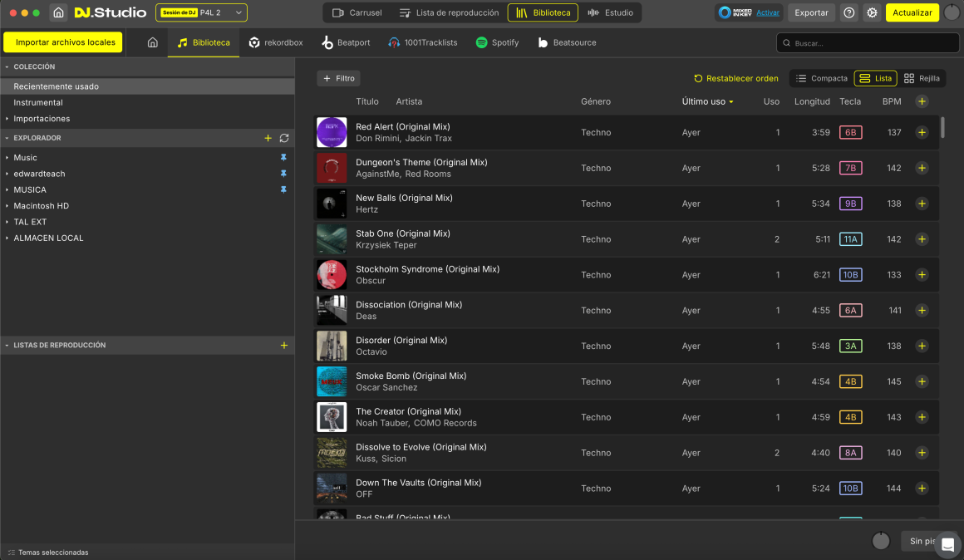The width and height of the screenshot is (964, 560).
Task: Switch to Lista view mode
Action: coord(875,78)
